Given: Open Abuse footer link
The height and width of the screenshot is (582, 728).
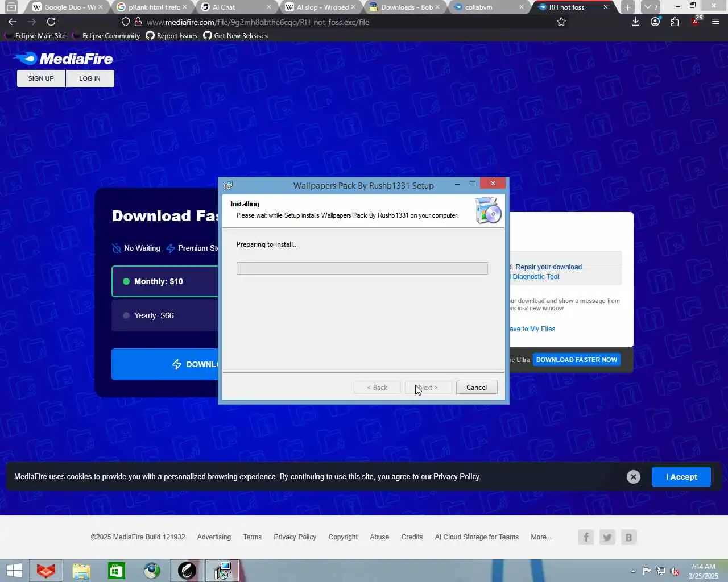Looking at the screenshot, I should (x=379, y=537).
